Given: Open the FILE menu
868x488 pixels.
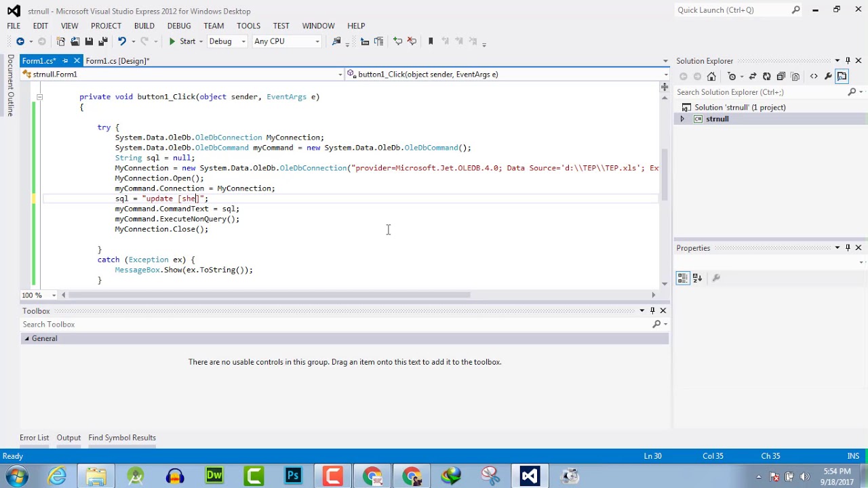Looking at the screenshot, I should [x=14, y=26].
